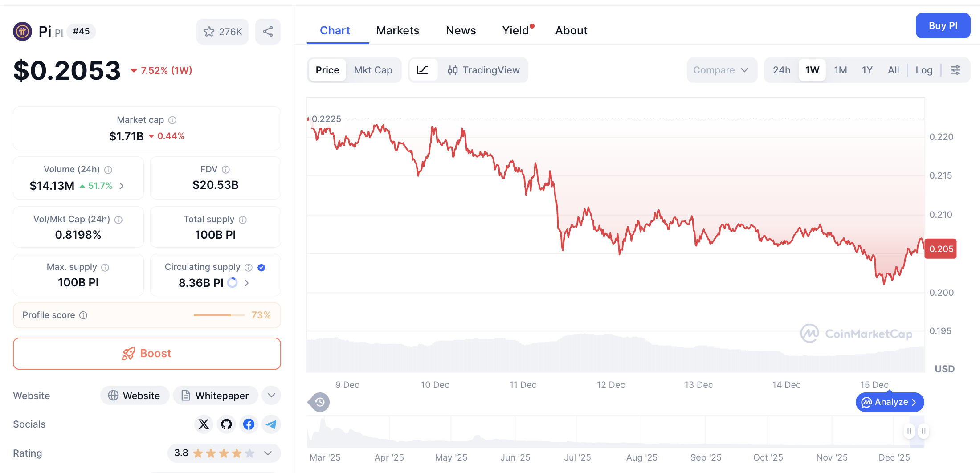Expand the 3.8 rating dropdown

268,453
